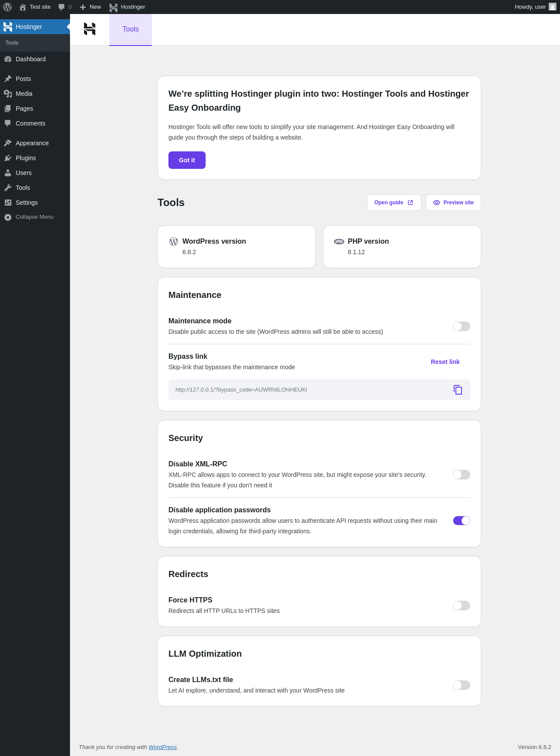Open the Tools submenu under Hostinger
560x756 pixels.
click(x=35, y=43)
